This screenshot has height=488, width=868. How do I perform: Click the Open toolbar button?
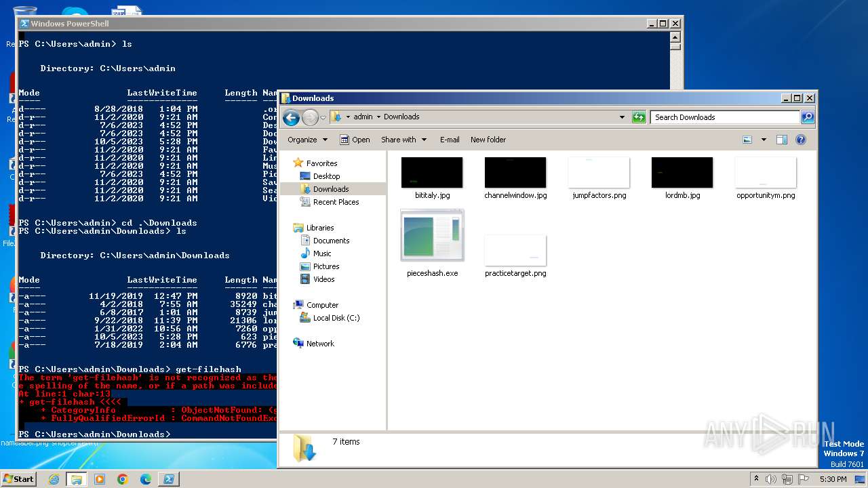[355, 140]
